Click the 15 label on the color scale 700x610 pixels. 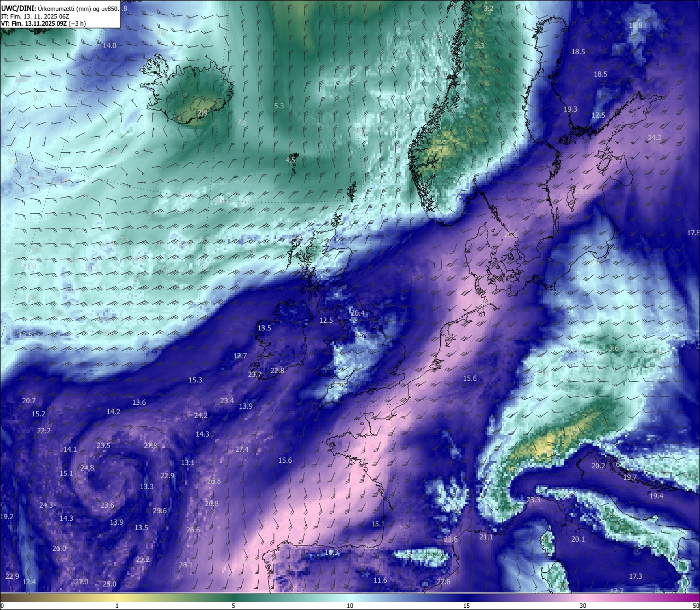tap(466, 606)
